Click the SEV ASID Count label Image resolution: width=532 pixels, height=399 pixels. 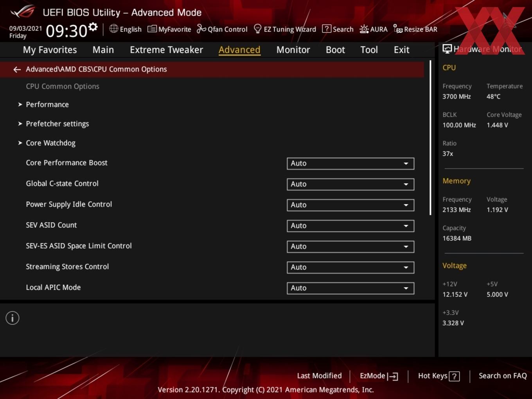51,225
